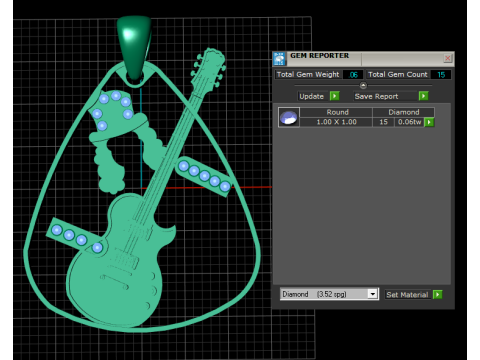Click the Gem Reporter panel icon
480x360 pixels.
coord(279,59)
